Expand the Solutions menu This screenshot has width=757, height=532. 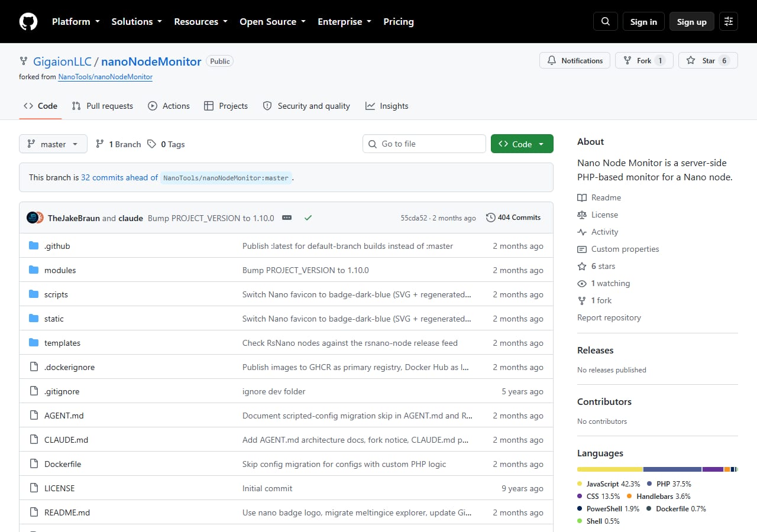coord(137,22)
